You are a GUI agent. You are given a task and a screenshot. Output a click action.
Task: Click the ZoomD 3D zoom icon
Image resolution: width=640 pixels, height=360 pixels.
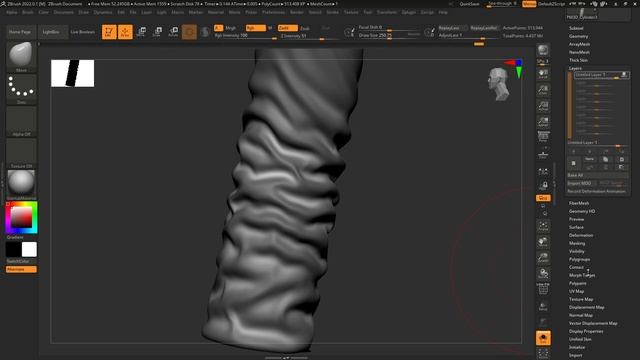[x=543, y=258]
